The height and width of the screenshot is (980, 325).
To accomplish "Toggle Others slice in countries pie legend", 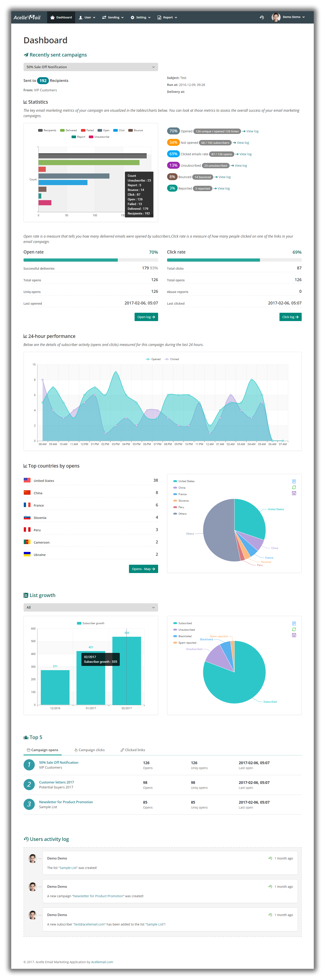I will 180,514.
